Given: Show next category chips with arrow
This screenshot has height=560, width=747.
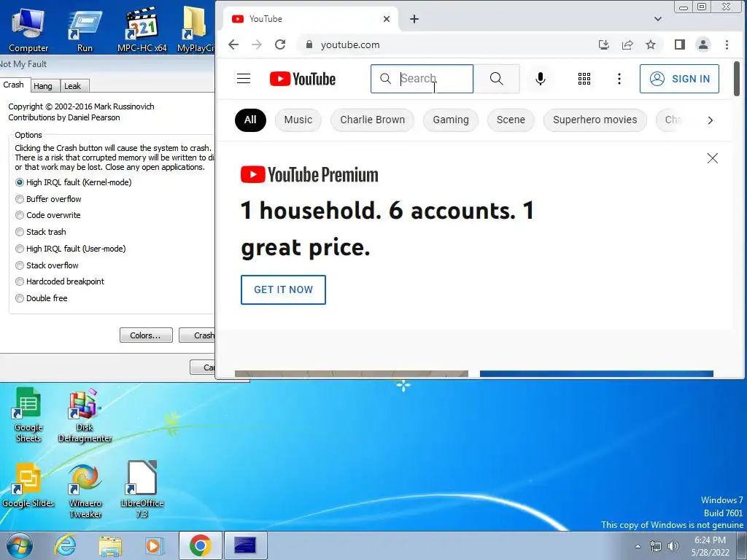Looking at the screenshot, I should click(x=711, y=120).
